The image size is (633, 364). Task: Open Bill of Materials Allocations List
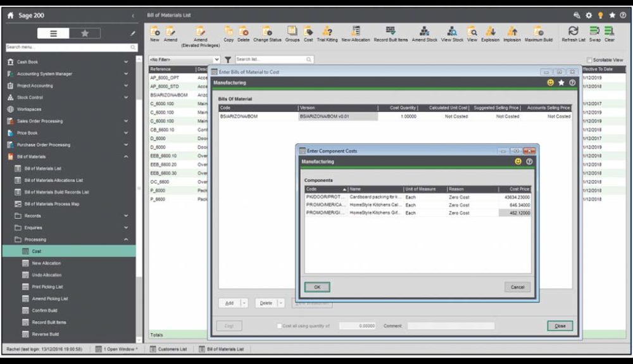(x=53, y=180)
